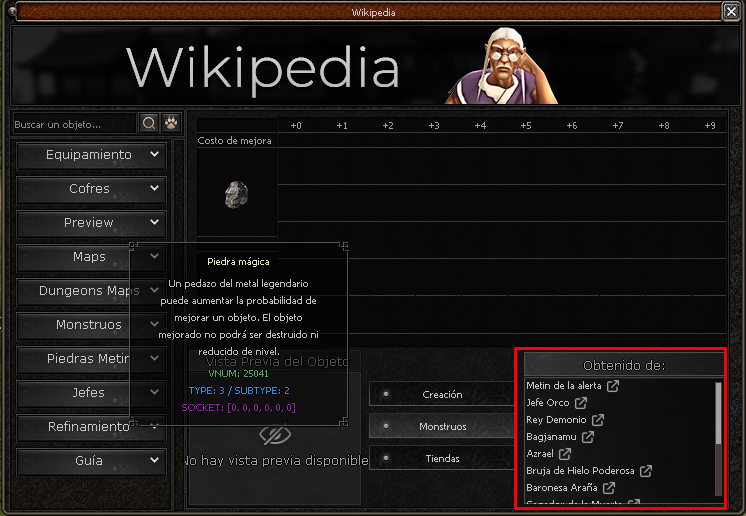Click the Buscar un objeto search field

coord(75,124)
